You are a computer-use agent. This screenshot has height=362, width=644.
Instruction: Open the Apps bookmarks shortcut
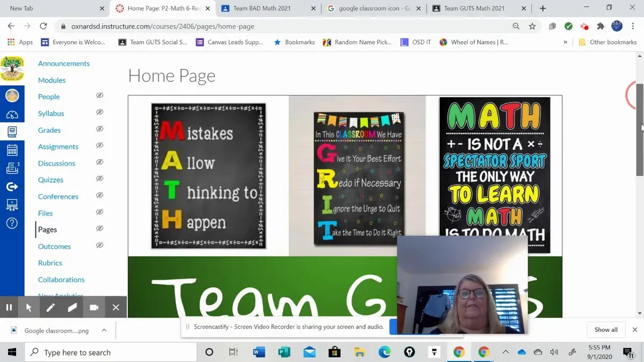coord(20,42)
